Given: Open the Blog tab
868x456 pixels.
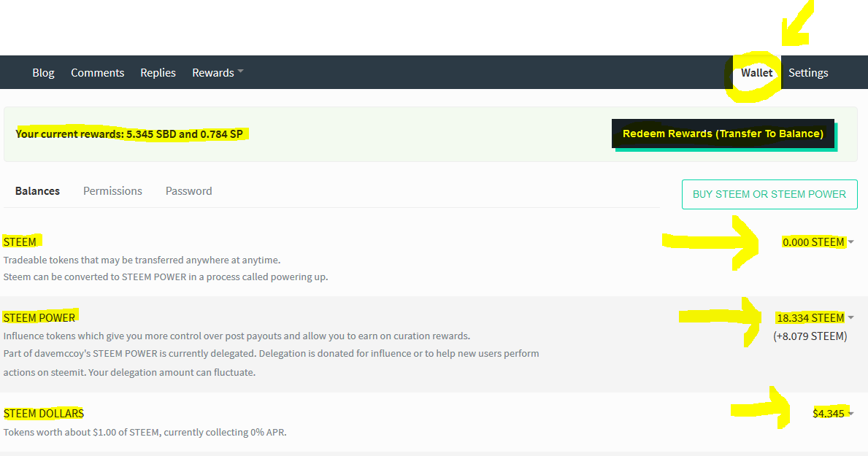Looking at the screenshot, I should (x=43, y=72).
